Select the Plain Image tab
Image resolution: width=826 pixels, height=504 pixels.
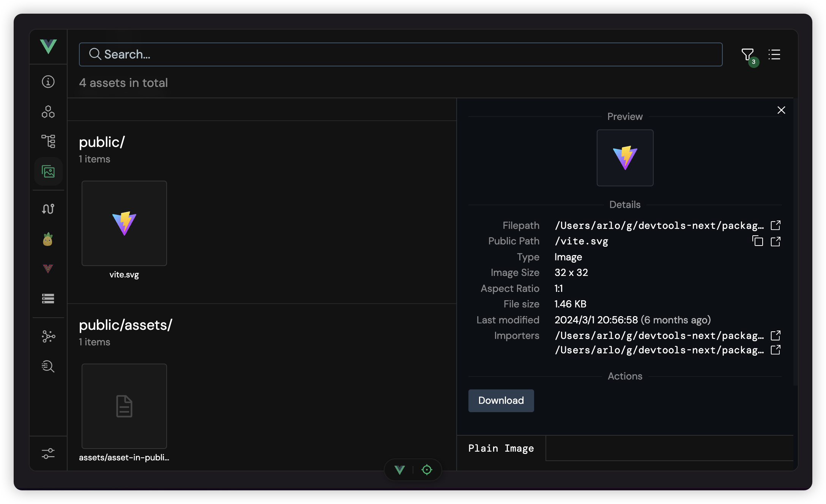click(501, 448)
